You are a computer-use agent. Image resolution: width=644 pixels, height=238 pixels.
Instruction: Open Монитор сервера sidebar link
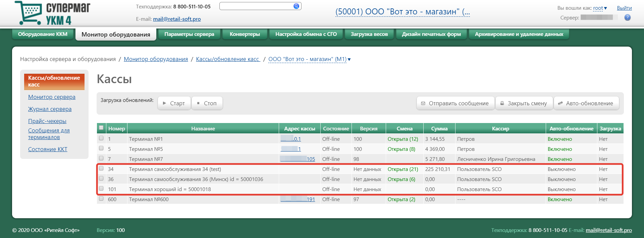pos(52,97)
